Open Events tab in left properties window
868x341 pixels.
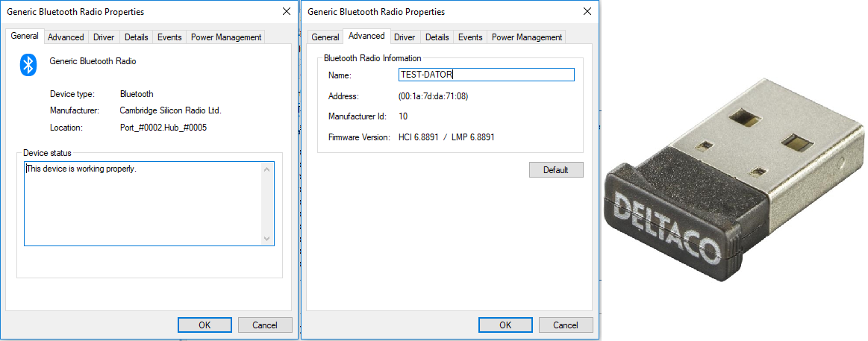pos(169,37)
